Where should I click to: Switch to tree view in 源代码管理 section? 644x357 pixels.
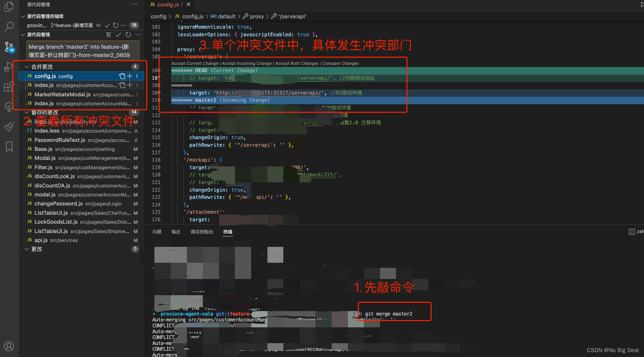tap(108, 35)
